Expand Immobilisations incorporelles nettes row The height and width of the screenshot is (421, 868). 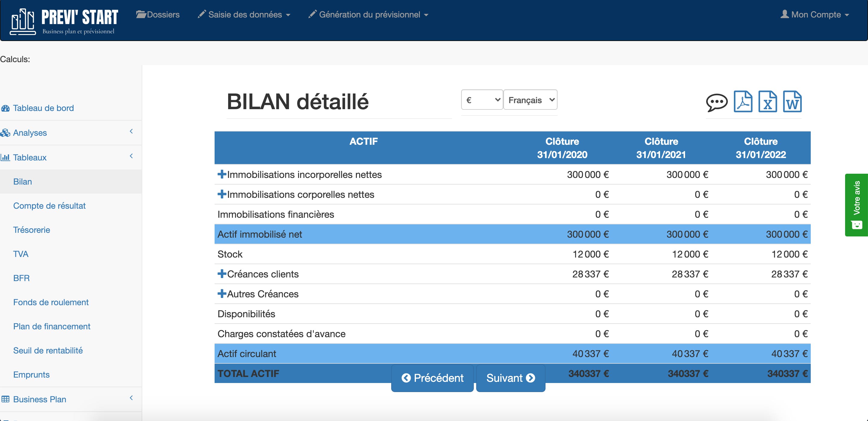tap(222, 174)
